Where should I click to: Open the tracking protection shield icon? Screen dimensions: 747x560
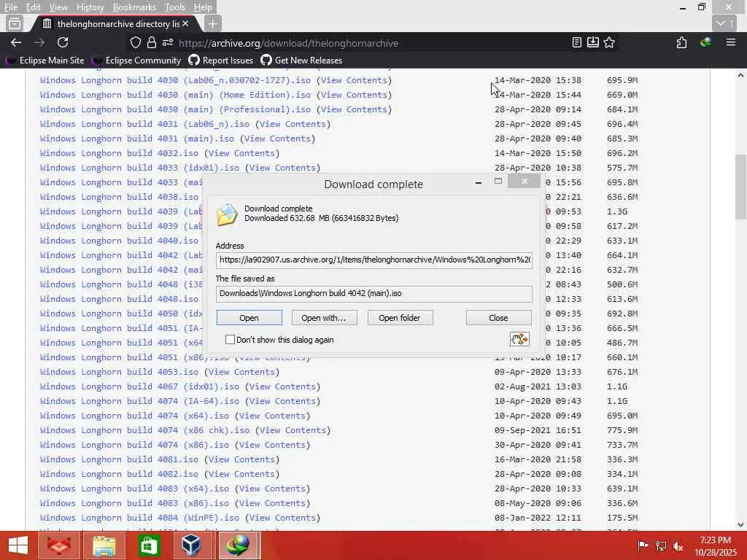click(x=136, y=43)
